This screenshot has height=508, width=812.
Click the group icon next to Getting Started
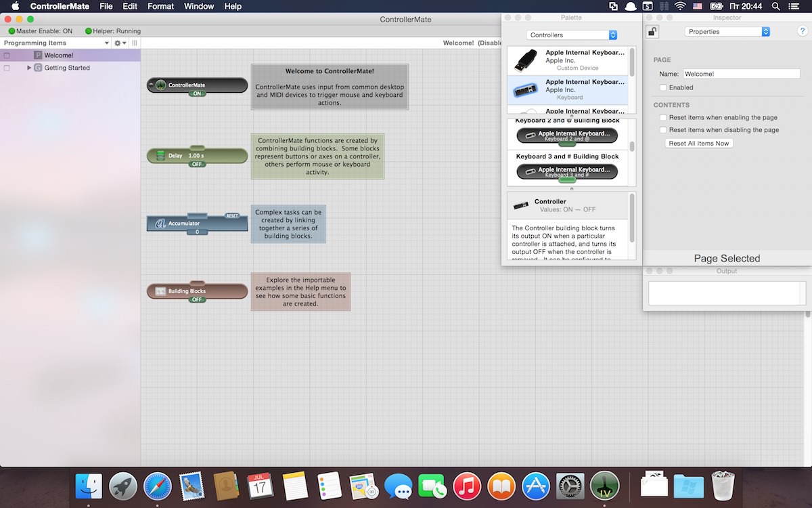coord(38,68)
